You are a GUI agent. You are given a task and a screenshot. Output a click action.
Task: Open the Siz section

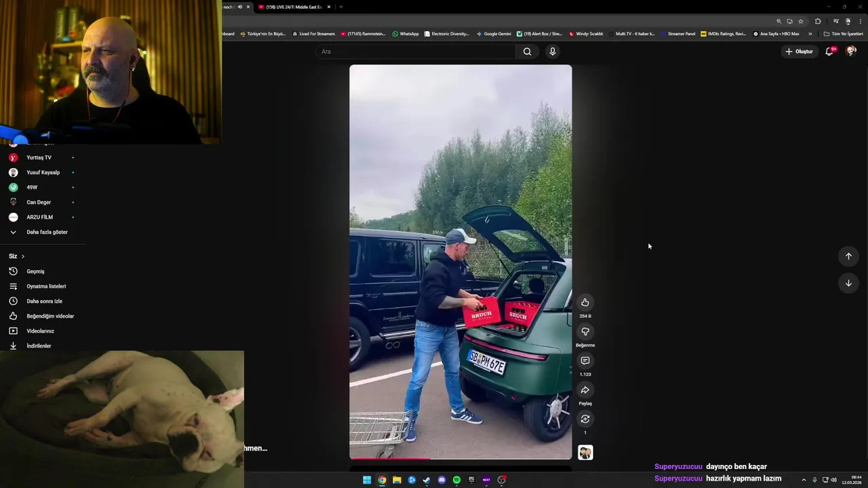coord(17,256)
